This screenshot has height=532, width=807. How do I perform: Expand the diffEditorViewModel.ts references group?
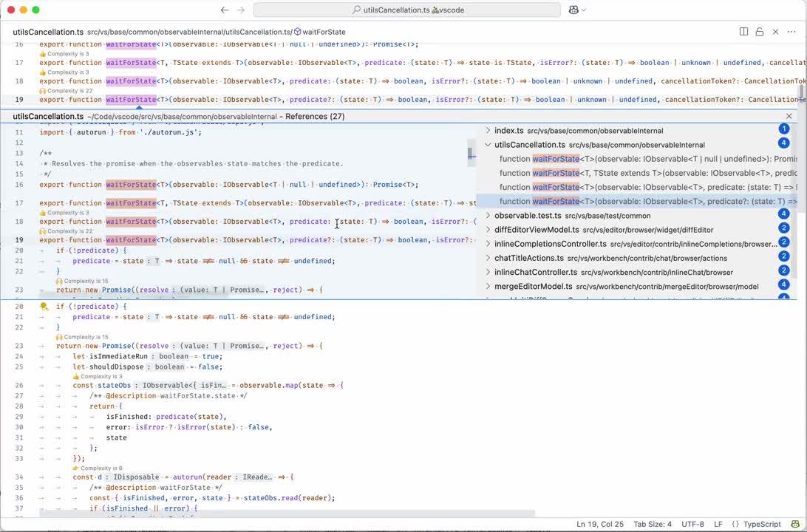click(x=488, y=229)
